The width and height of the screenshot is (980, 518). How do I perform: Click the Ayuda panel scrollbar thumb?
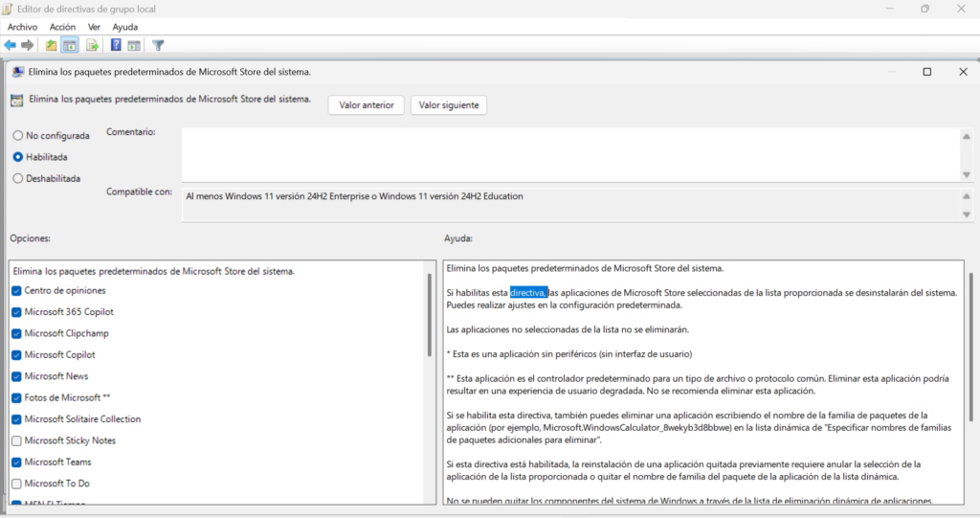970,347
